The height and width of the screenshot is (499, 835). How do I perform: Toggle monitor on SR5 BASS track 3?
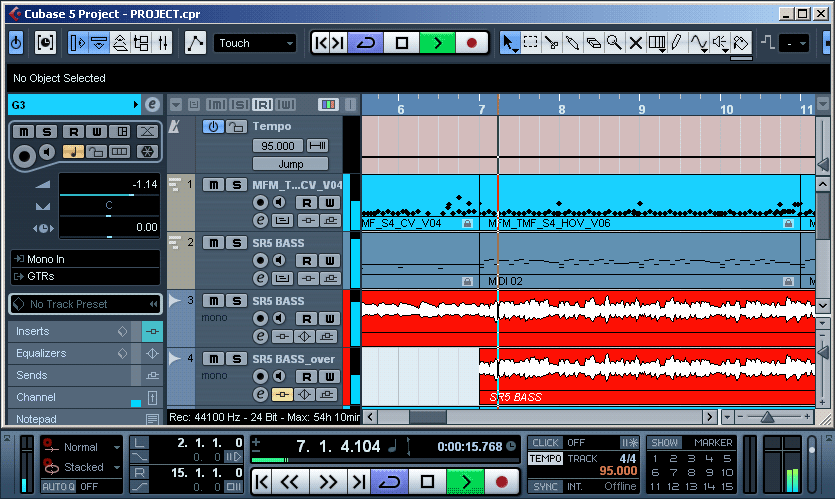pos(279,318)
